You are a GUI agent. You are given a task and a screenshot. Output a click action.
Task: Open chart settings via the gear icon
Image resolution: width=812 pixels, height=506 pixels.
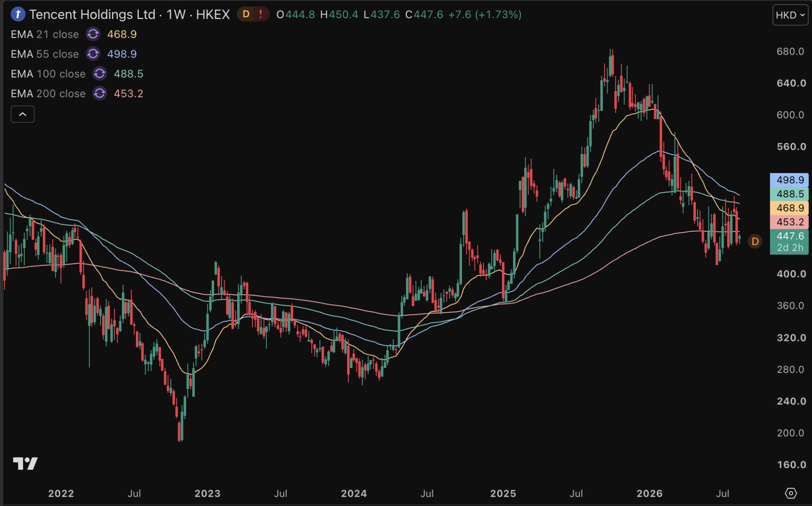pos(791,493)
